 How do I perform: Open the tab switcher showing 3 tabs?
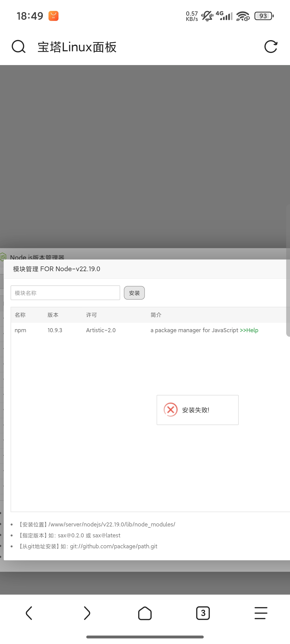pos(203,613)
